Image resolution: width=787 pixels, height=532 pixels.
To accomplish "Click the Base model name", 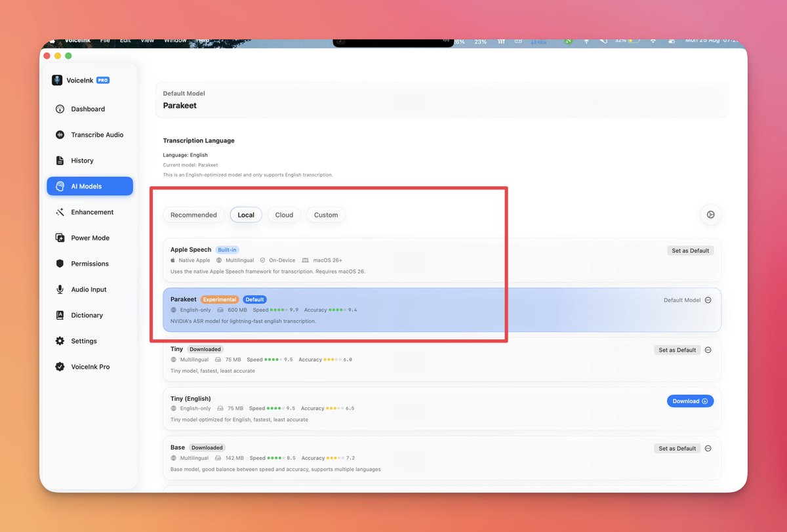I will click(178, 447).
